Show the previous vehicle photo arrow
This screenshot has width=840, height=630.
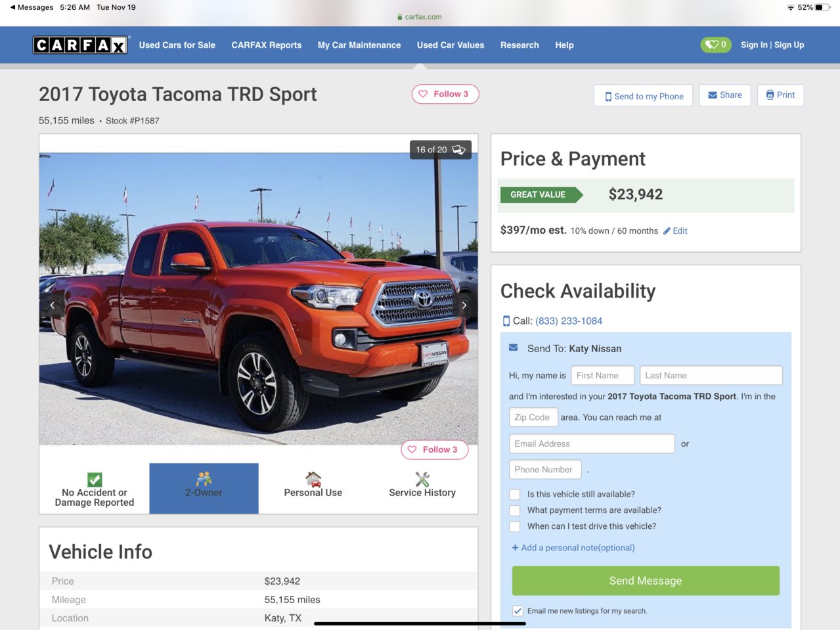click(x=53, y=305)
